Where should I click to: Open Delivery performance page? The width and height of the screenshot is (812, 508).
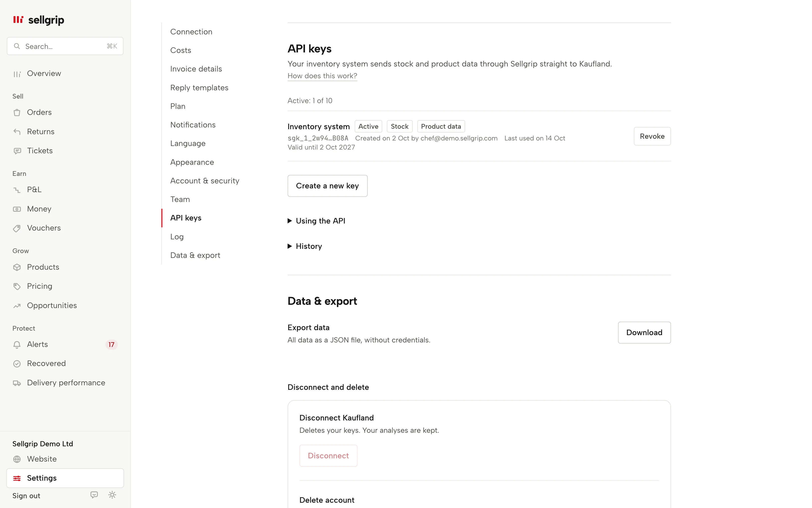point(65,383)
